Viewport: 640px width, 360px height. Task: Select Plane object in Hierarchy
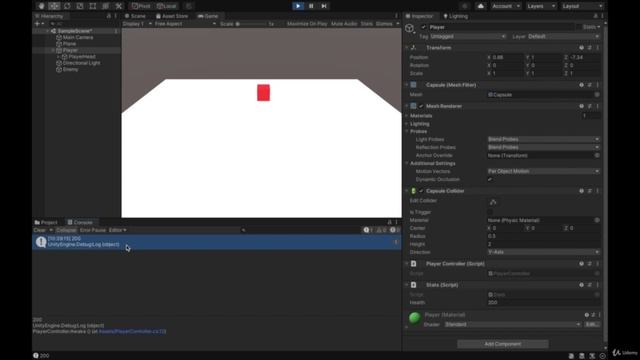[x=69, y=44]
